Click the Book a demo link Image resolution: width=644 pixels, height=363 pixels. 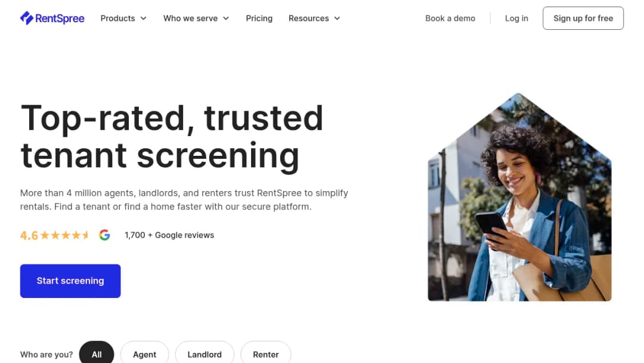click(450, 19)
